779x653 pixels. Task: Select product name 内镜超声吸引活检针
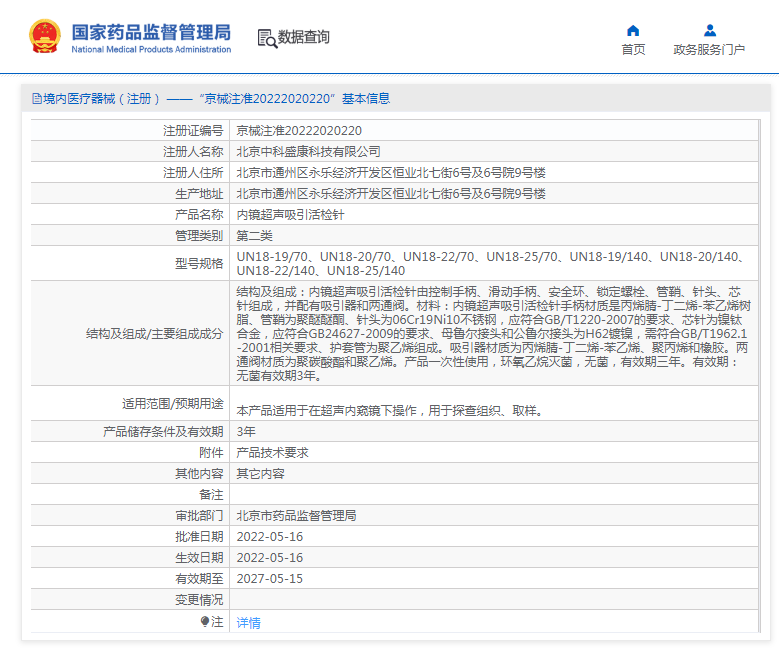pos(291,214)
